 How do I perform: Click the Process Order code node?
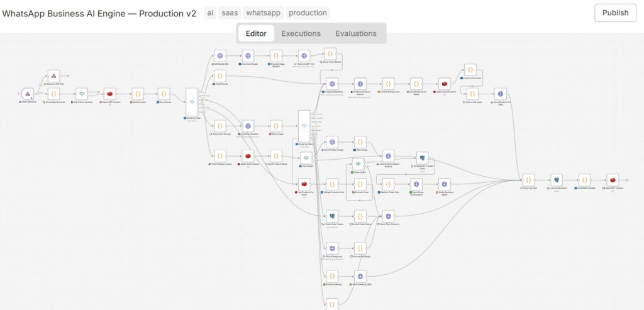tap(360, 184)
